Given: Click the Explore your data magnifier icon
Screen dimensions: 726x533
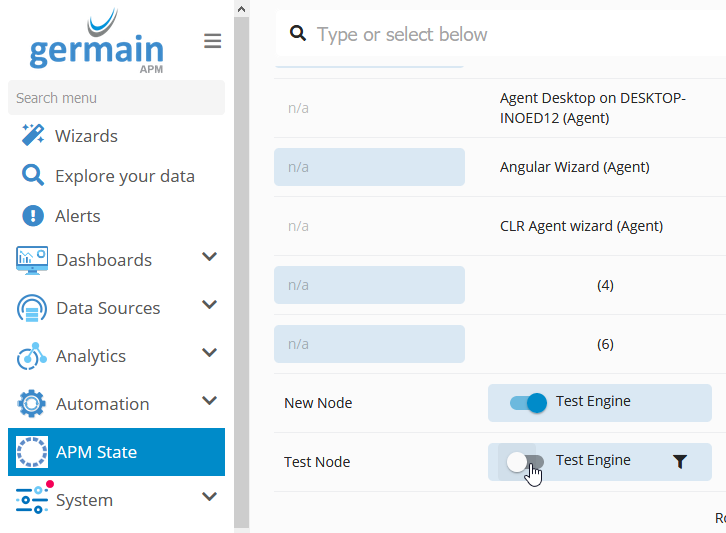Looking at the screenshot, I should pyautogui.click(x=33, y=176).
